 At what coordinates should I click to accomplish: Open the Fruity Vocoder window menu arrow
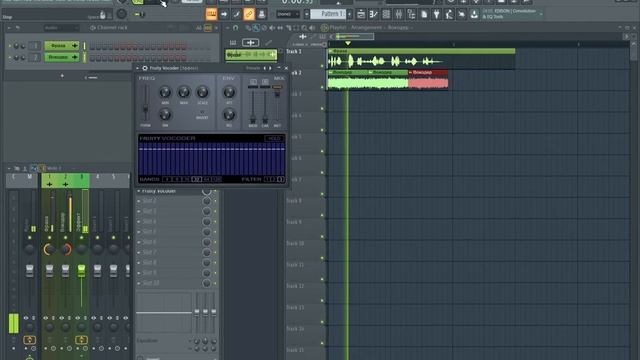[x=138, y=68]
